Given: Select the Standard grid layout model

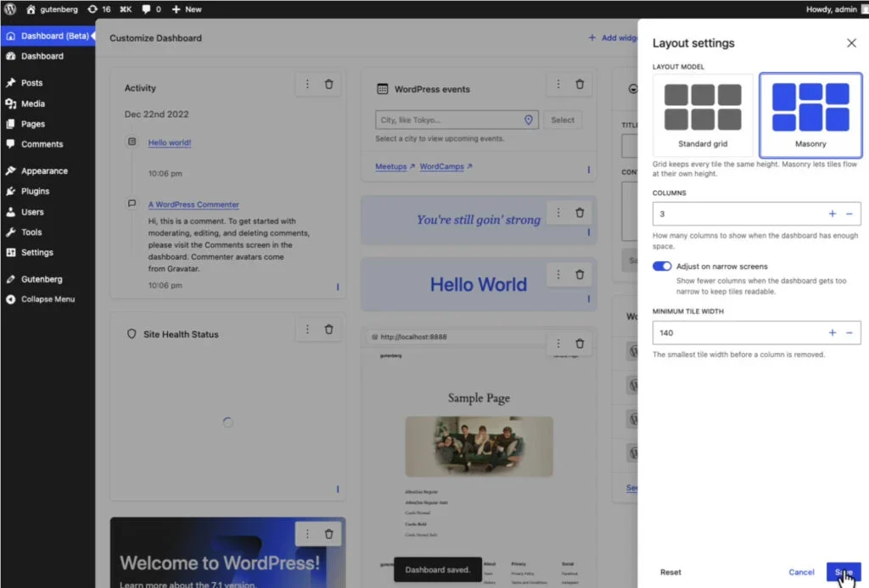Looking at the screenshot, I should coord(703,115).
